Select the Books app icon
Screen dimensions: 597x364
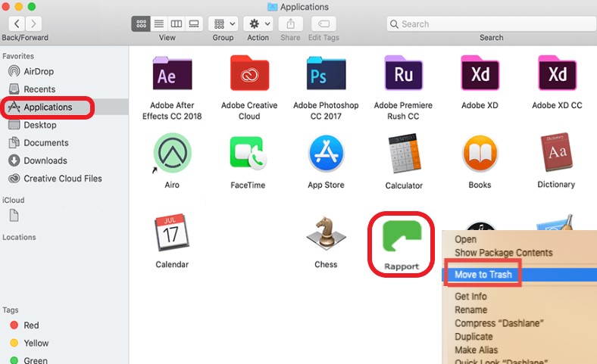click(x=480, y=154)
